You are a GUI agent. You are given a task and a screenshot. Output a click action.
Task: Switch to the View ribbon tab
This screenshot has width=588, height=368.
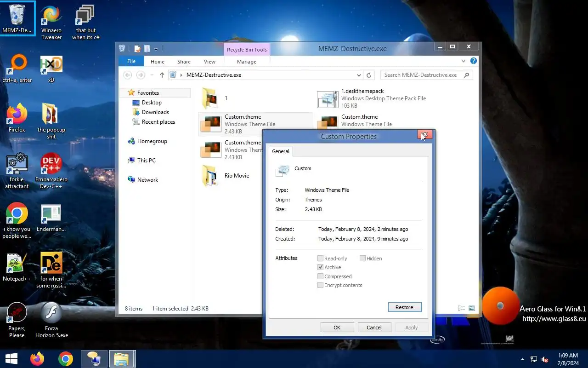click(209, 61)
